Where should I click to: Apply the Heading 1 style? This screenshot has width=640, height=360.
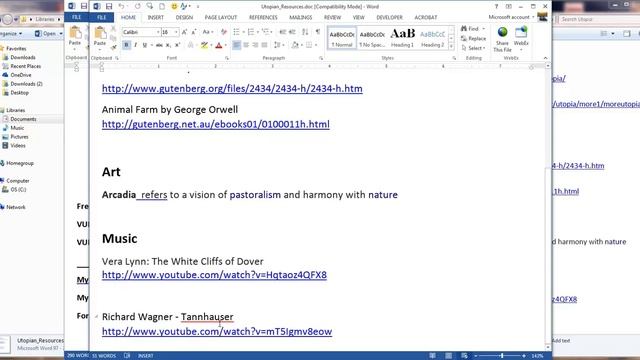click(x=402, y=38)
